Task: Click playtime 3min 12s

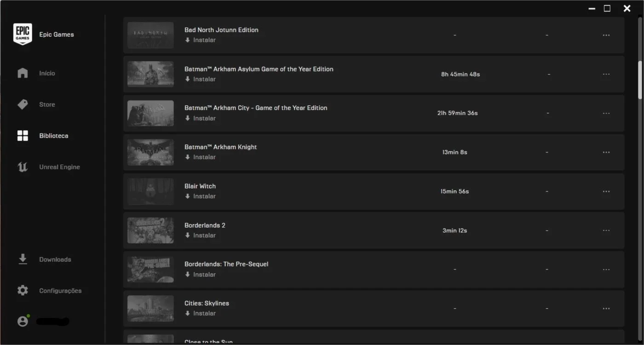Action: click(x=455, y=230)
